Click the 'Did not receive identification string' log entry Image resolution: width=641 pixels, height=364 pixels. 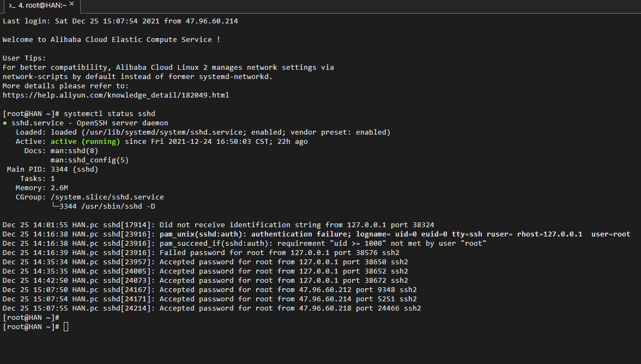click(218, 225)
